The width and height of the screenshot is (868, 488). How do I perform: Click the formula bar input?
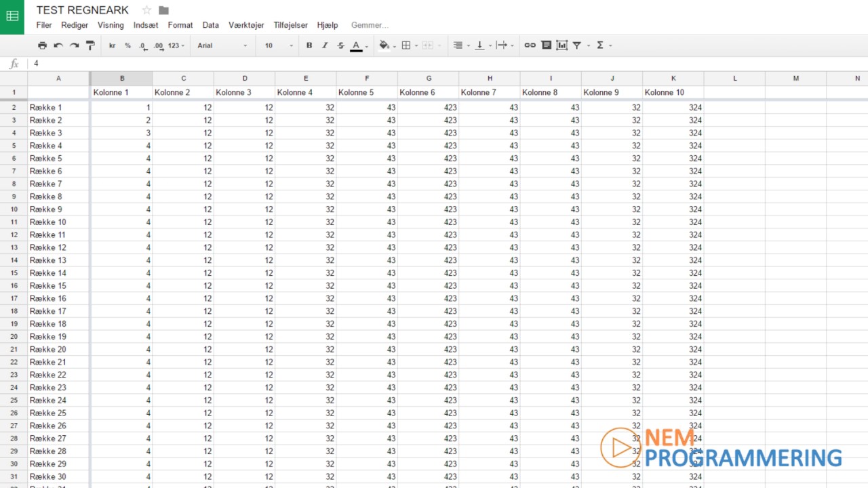[448, 63]
